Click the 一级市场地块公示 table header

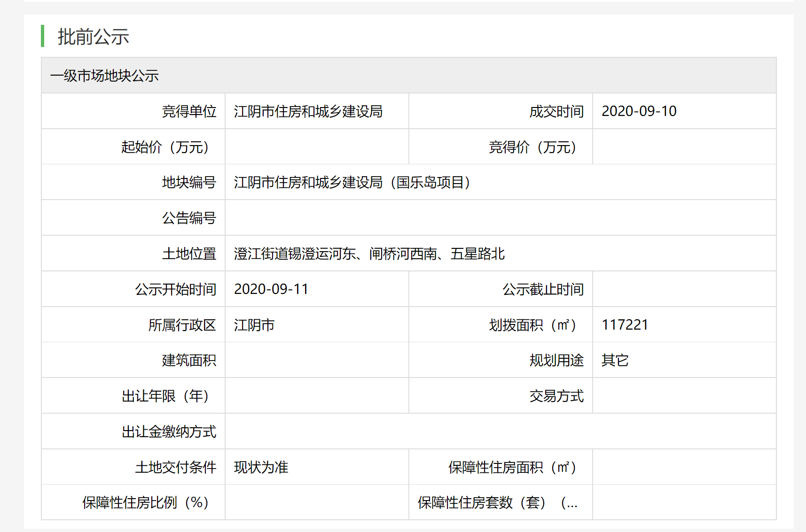[104, 76]
